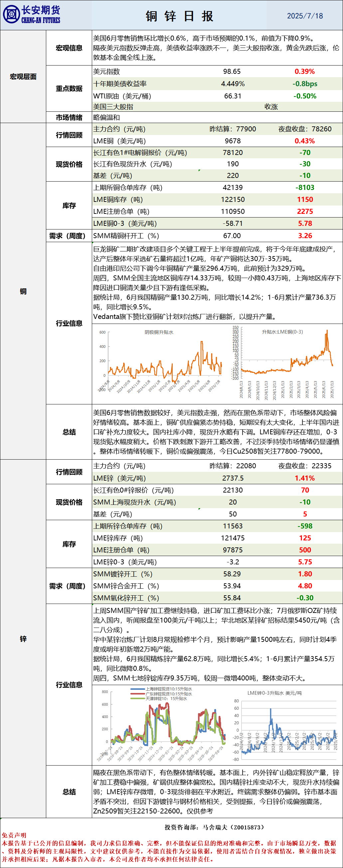Click the "美国三大股指" row label
Screen dimensions: 343x868
pos(113,107)
